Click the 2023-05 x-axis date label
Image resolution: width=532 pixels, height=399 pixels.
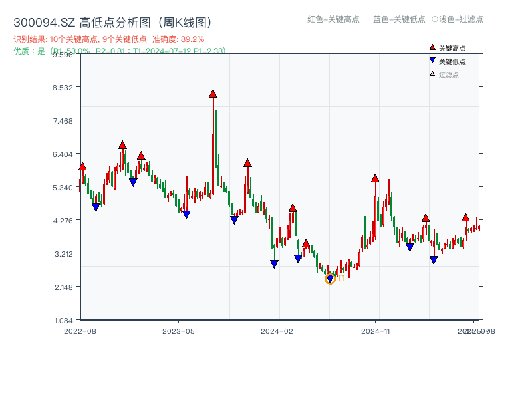coord(178,331)
